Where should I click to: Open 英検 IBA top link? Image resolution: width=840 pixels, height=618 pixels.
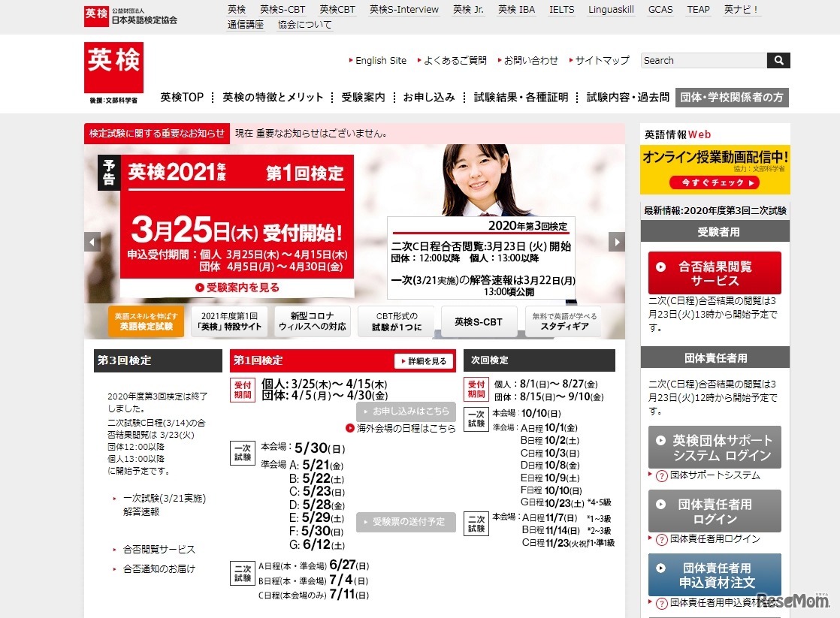click(516, 10)
